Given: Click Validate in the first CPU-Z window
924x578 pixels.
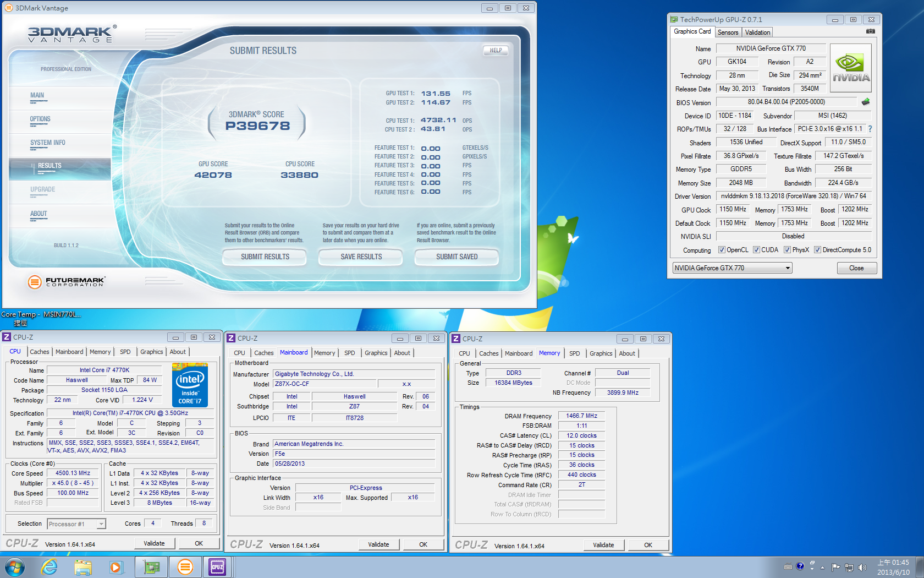Looking at the screenshot, I should [x=155, y=543].
